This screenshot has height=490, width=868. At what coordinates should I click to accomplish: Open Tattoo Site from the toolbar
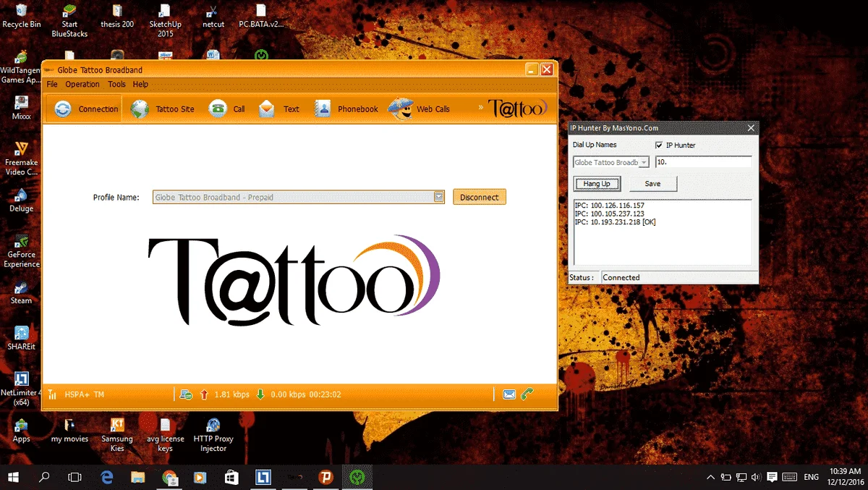[x=163, y=109]
